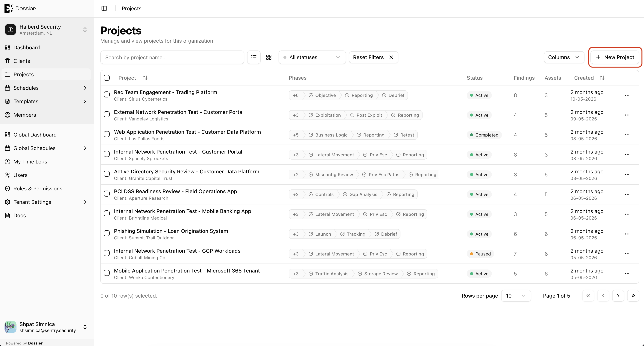644x346 pixels.
Task: Click the Dossier logo
Action: pos(20,8)
